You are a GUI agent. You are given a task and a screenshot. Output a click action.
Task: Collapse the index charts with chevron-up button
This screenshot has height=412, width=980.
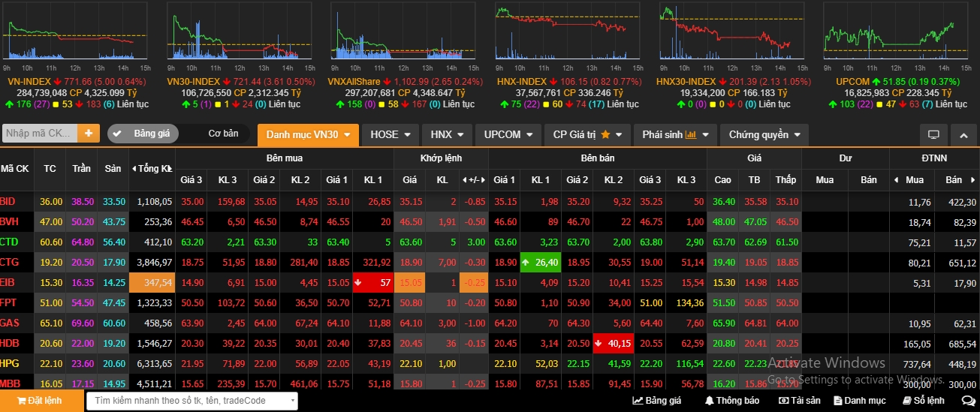point(963,135)
